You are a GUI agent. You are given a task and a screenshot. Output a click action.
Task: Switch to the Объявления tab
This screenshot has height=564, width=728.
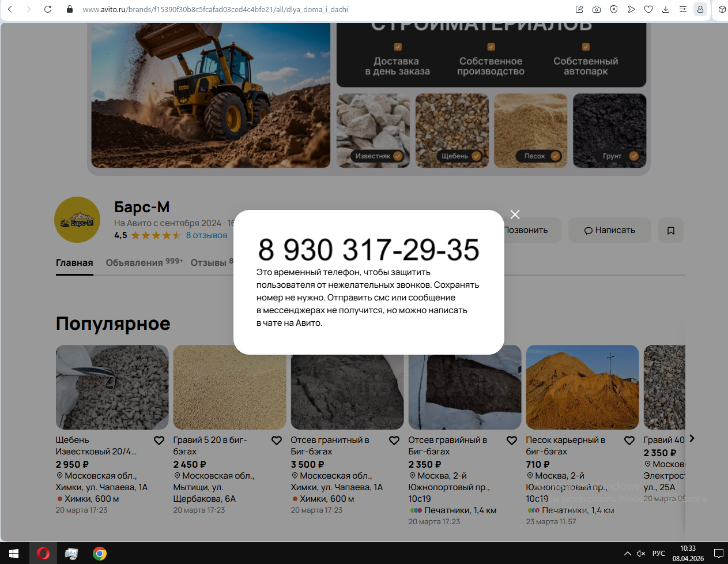144,262
